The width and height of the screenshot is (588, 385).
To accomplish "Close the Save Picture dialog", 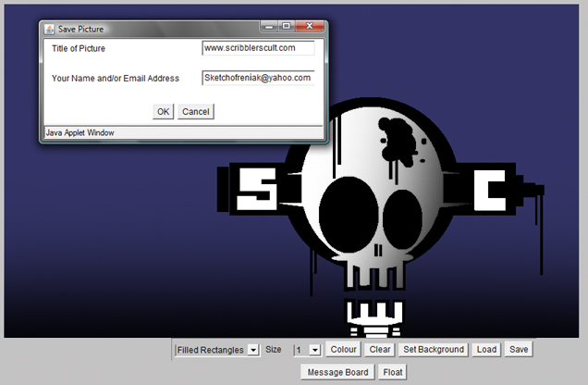I will pos(310,27).
